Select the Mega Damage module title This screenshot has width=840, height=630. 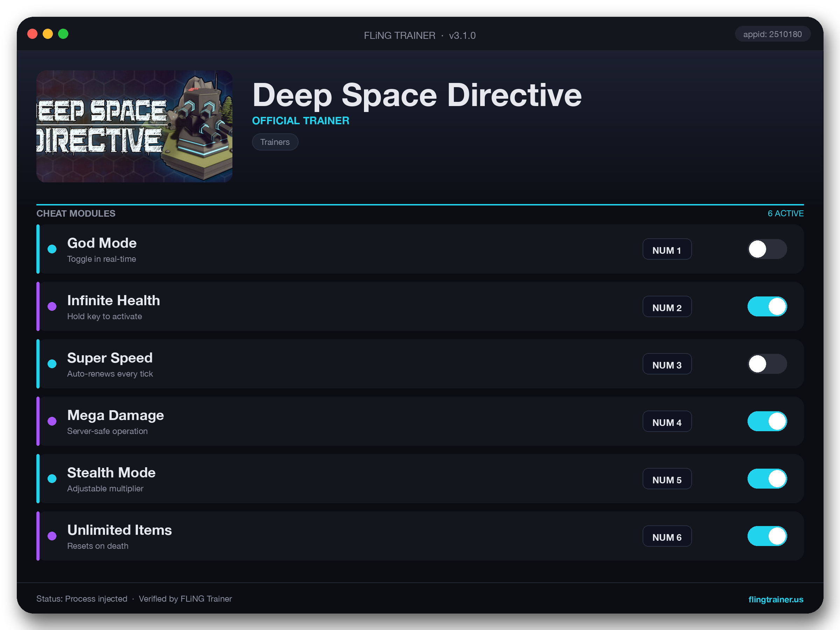click(115, 415)
